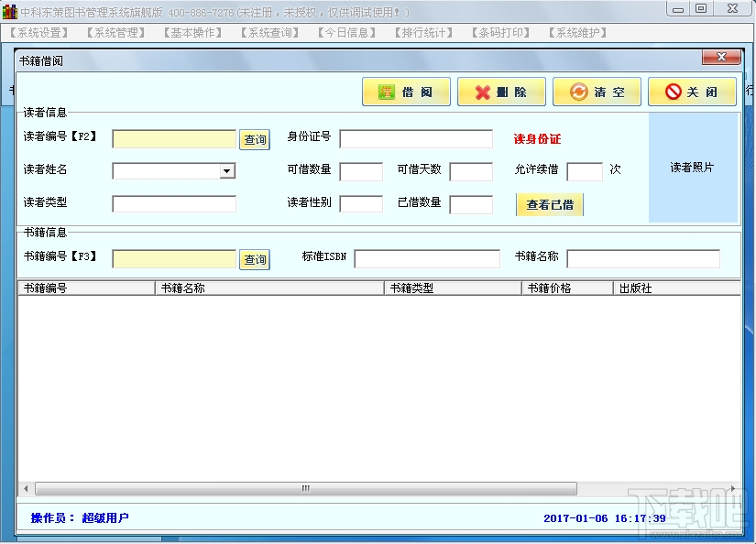The height and width of the screenshot is (544, 756).
Task: Click the horizontal scrollbar thumb
Action: tap(306, 488)
